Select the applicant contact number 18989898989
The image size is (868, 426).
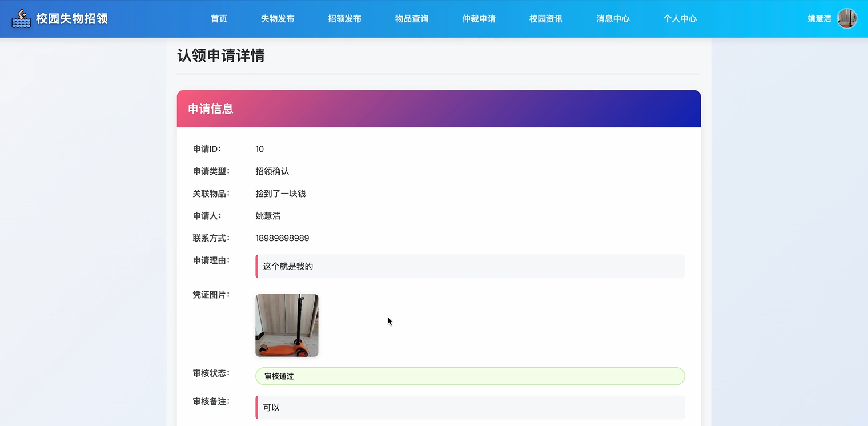point(282,238)
